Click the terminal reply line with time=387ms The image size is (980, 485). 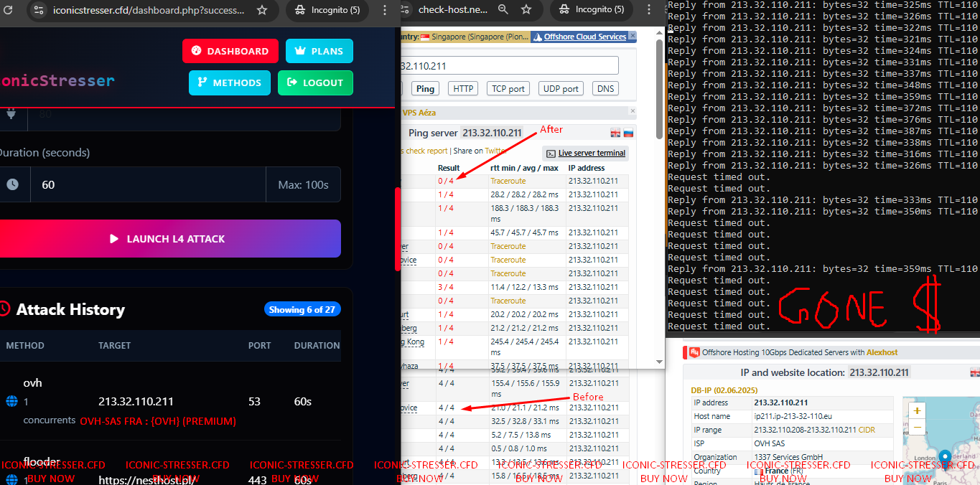(823, 131)
